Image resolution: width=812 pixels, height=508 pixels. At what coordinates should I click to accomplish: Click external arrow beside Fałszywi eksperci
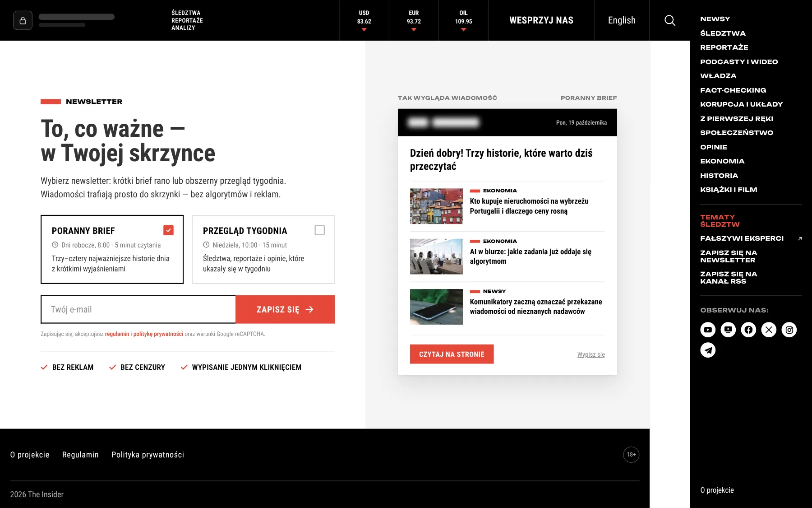[800, 238]
